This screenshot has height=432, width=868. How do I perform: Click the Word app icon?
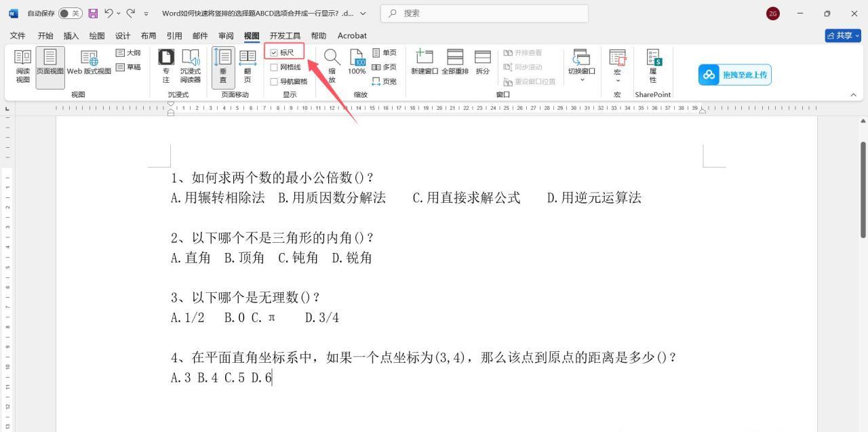(x=14, y=14)
